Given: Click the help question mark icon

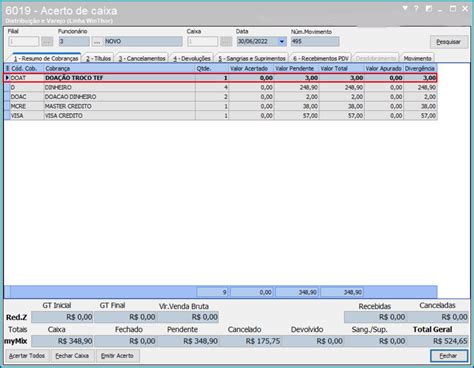Looking at the screenshot, I should tap(416, 9).
